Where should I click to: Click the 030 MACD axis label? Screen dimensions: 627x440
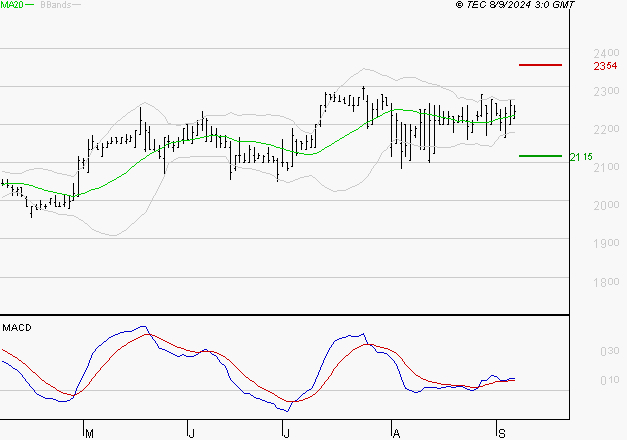[x=610, y=351]
